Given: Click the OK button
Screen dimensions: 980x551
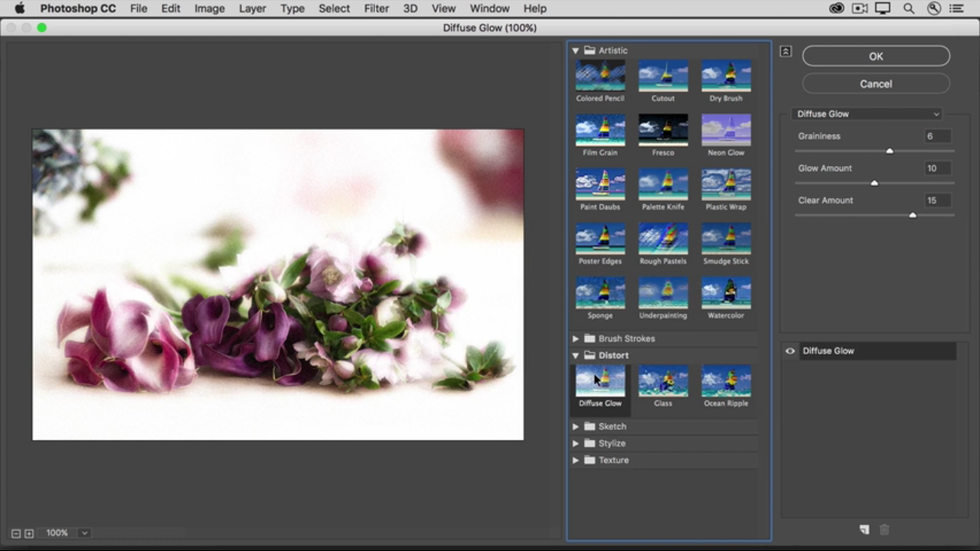Looking at the screenshot, I should click(x=876, y=56).
